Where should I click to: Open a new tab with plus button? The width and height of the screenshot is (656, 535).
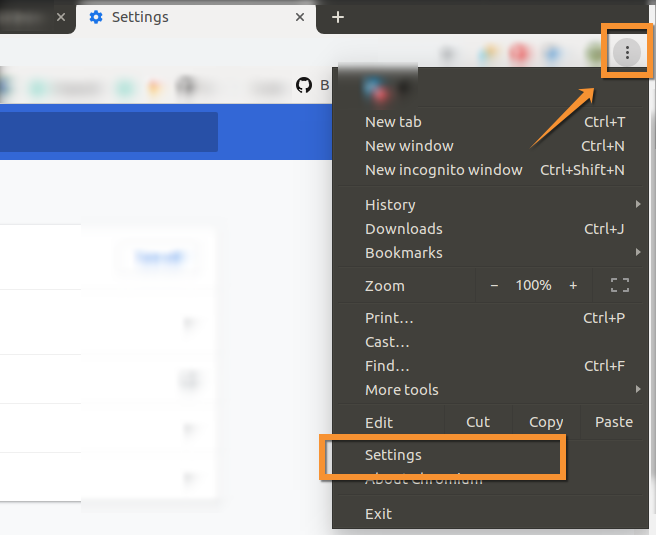click(x=338, y=17)
